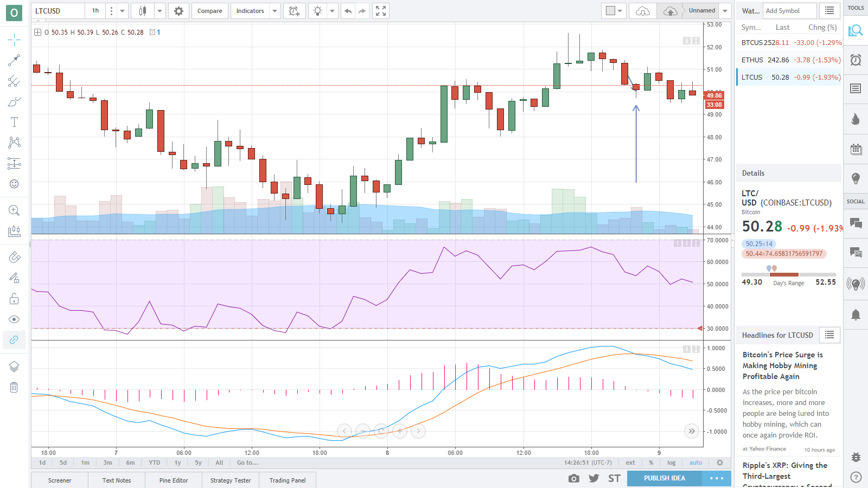Type in the Add Symbol field

[x=790, y=11]
